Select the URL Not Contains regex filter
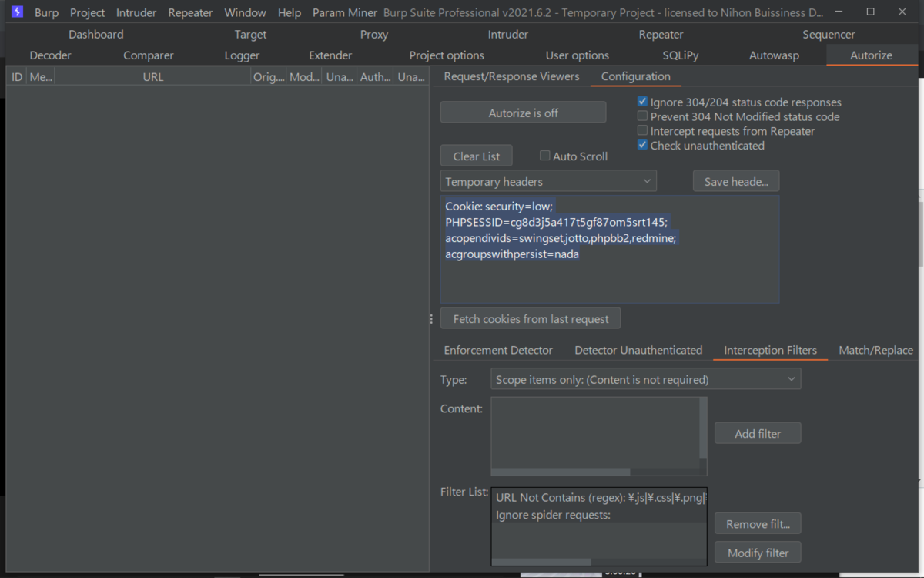 point(598,498)
